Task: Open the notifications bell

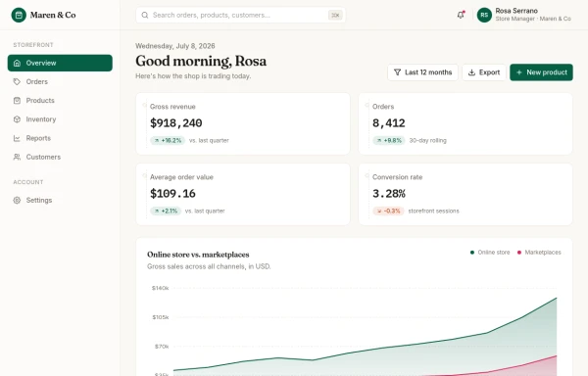Action: click(461, 15)
